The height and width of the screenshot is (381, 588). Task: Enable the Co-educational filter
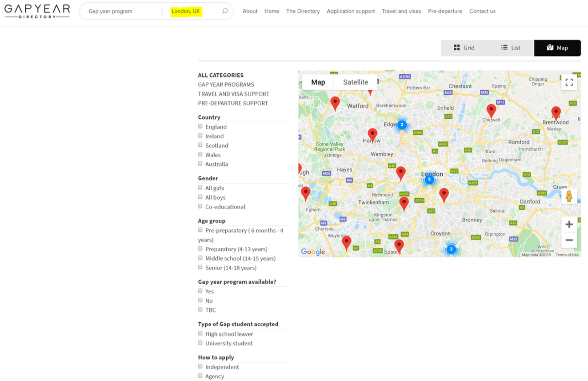[x=200, y=207]
